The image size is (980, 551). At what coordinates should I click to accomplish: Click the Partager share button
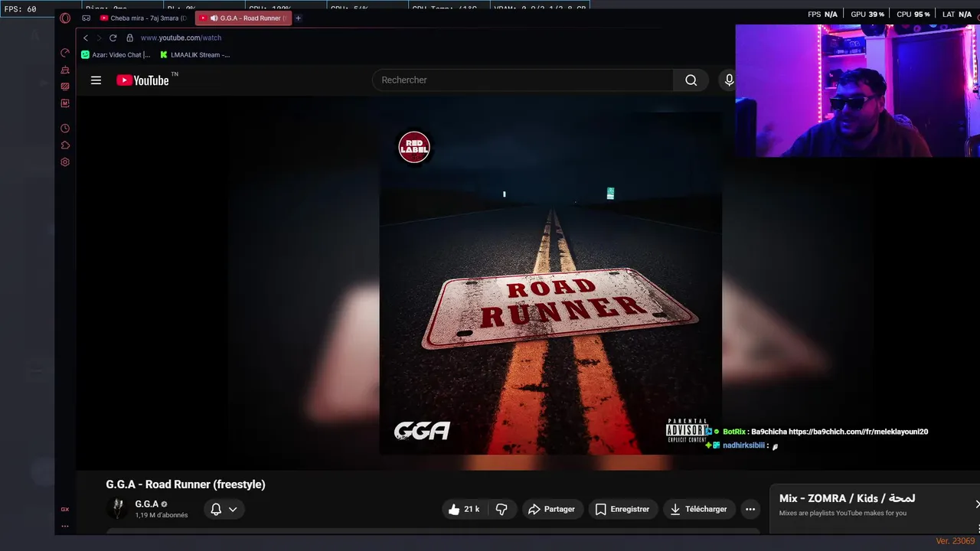point(552,509)
